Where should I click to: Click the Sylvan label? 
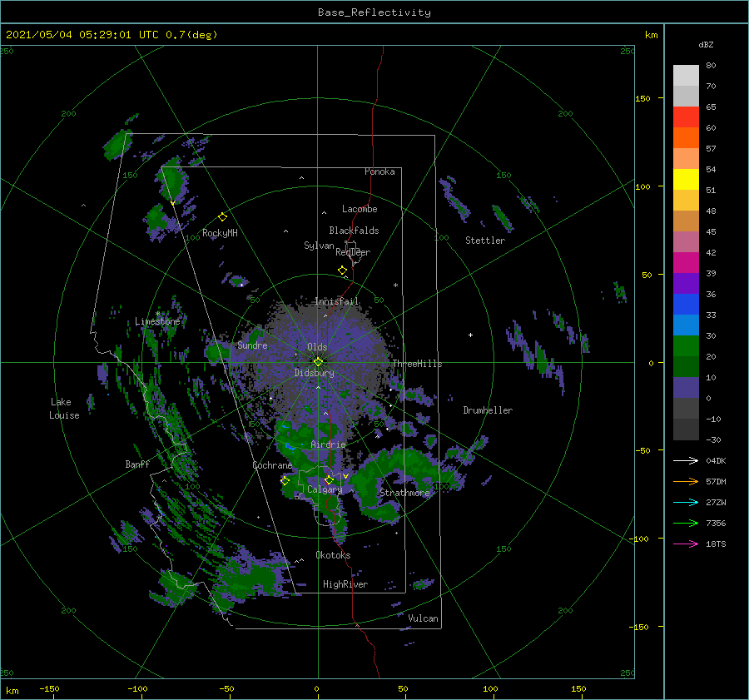click(x=319, y=246)
